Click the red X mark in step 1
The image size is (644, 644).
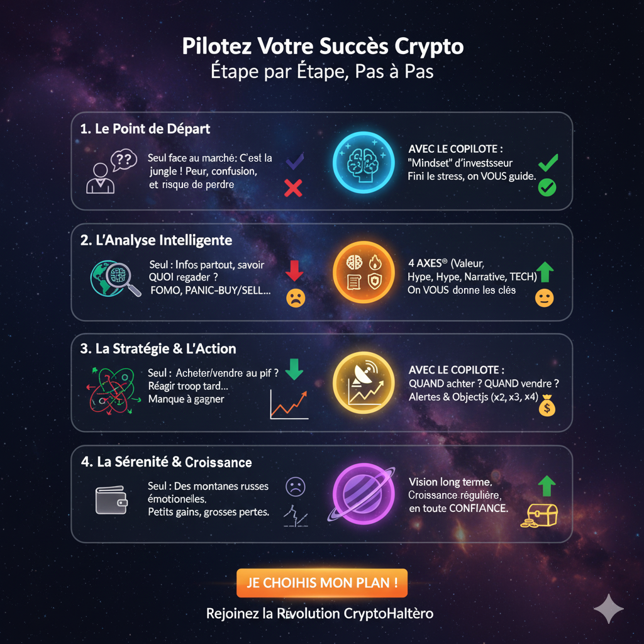[x=294, y=187]
